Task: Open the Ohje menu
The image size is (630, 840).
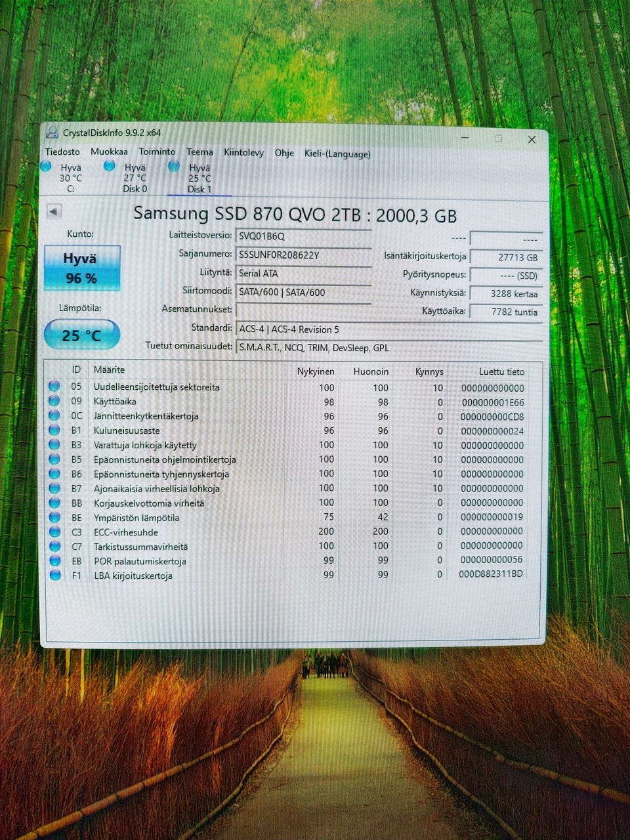Action: pyautogui.click(x=284, y=153)
